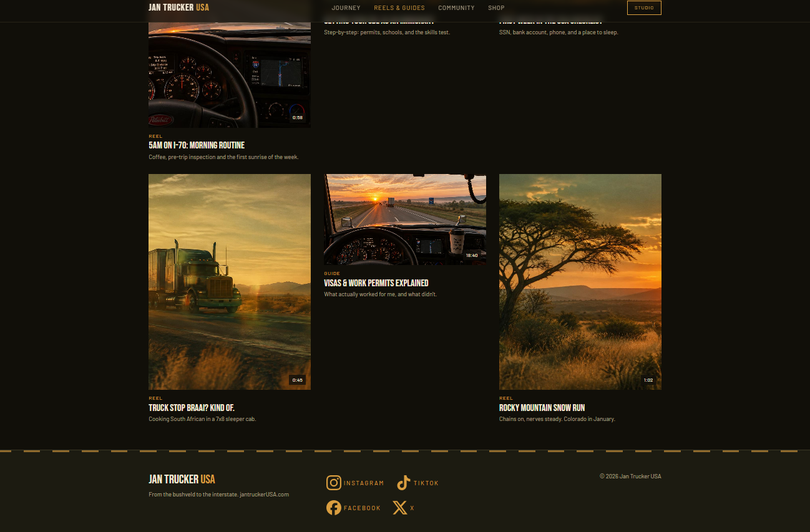Click the 1:02 duration badge

pos(648,380)
